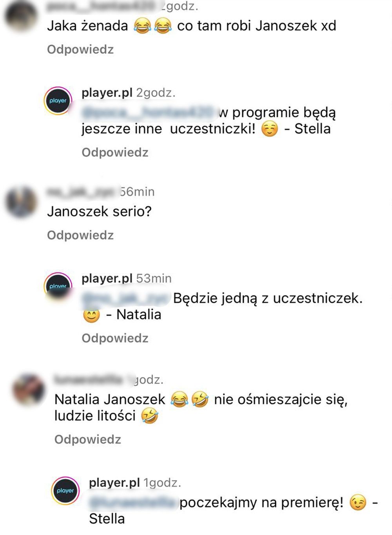Open avatar of 'Natalia Janoszek' commenter
The width and height of the screenshot is (392, 535).
(x=28, y=389)
